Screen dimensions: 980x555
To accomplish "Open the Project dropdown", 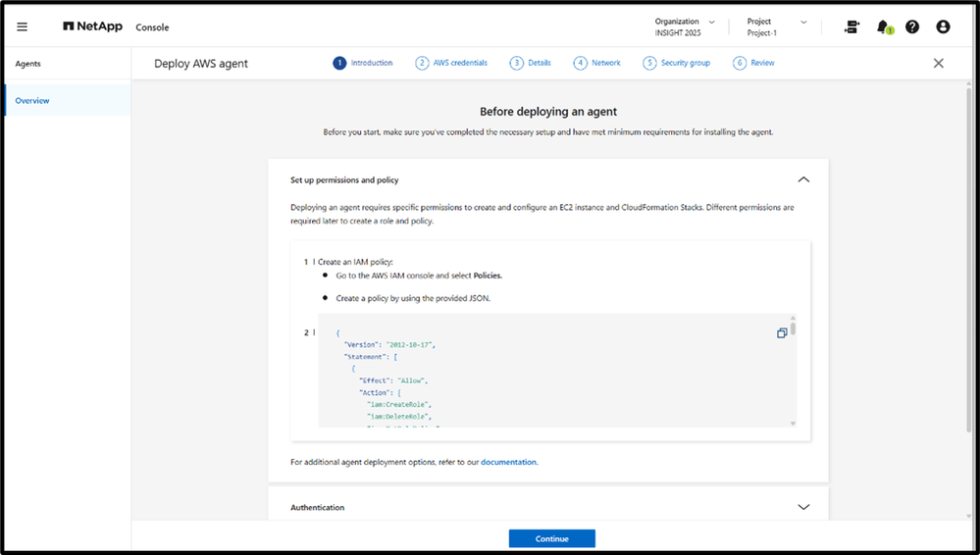I will (x=776, y=26).
